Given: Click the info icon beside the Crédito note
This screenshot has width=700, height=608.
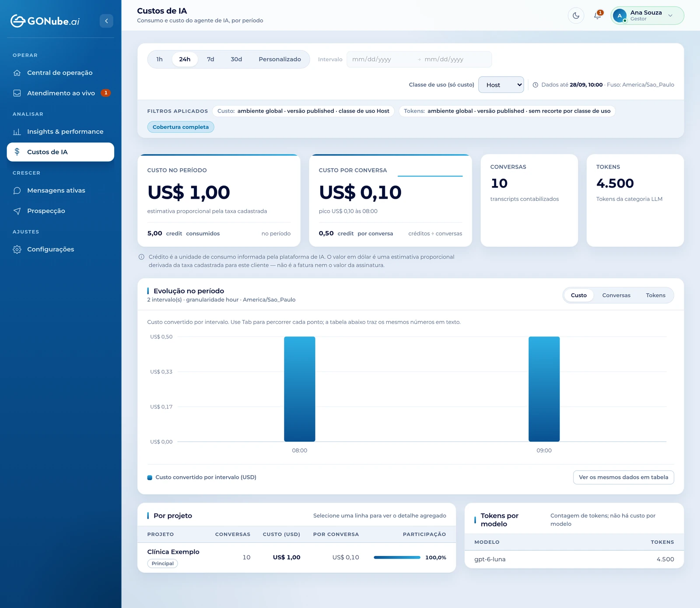Looking at the screenshot, I should click(141, 257).
